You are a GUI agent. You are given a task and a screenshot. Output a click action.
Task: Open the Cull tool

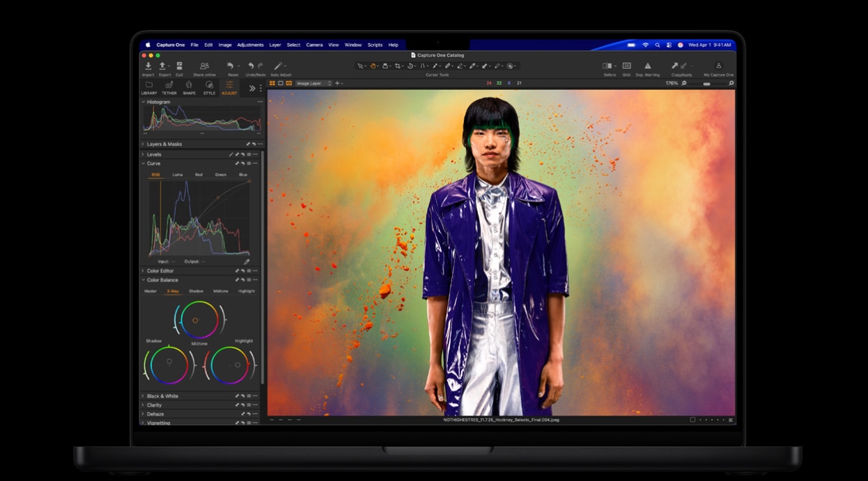(179, 66)
